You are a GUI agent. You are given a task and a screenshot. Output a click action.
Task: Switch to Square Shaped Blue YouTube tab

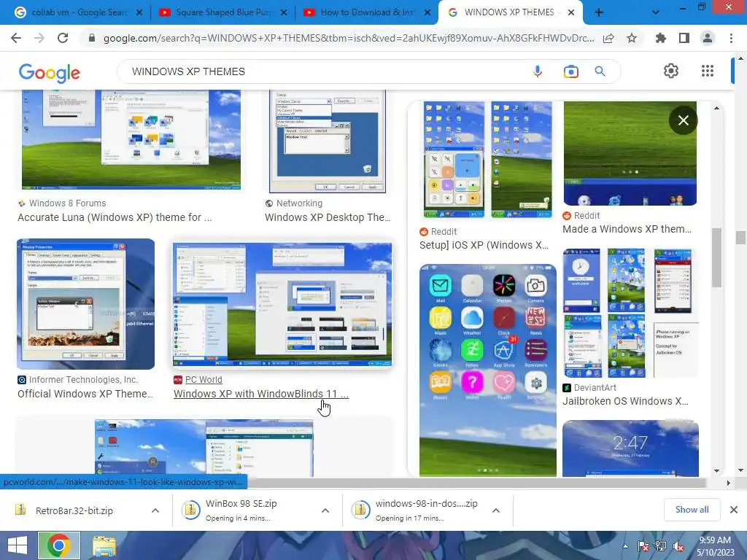217,12
